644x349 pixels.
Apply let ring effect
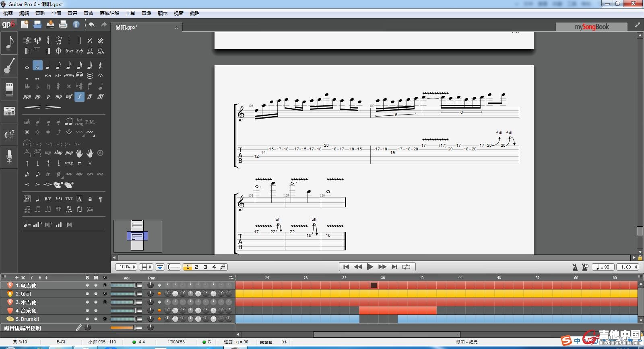(x=79, y=122)
